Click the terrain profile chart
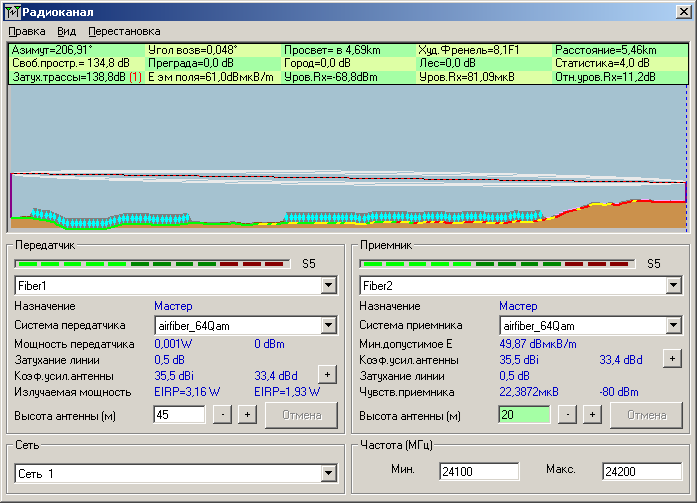This screenshot has width=697, height=503. (x=348, y=158)
